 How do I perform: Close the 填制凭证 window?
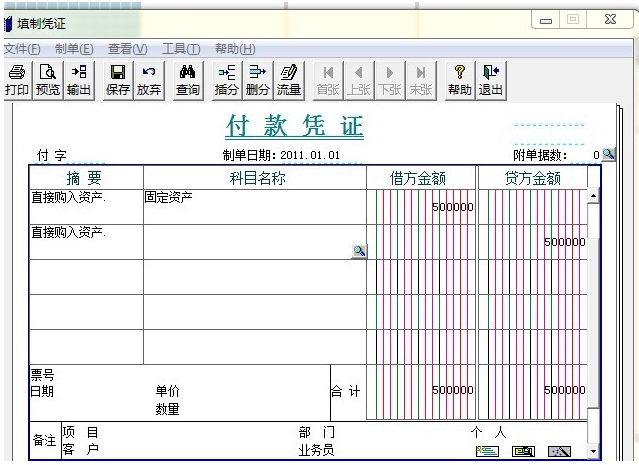point(610,20)
